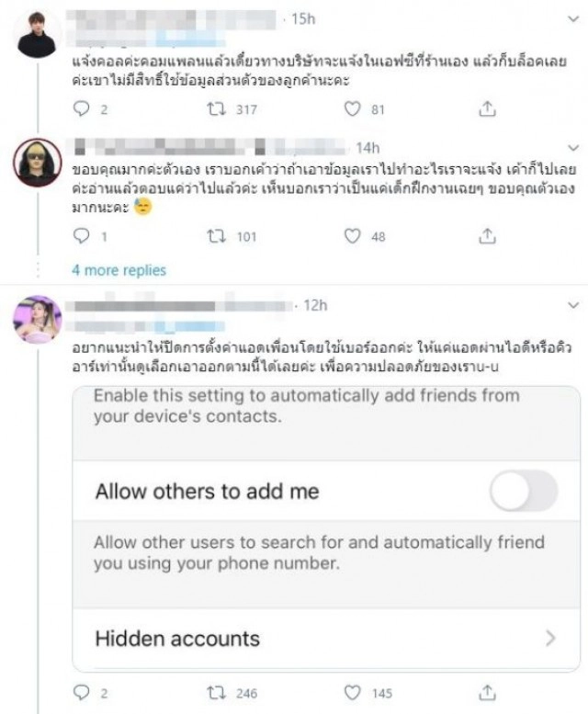Open the 15h tweet options dropdown
Image resolution: width=588 pixels, height=714 pixels.
click(x=572, y=19)
